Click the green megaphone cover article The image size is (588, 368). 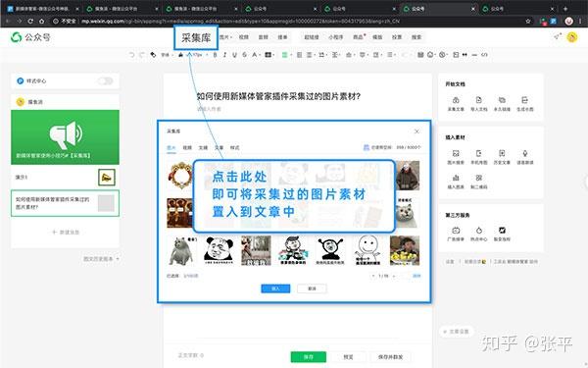[66, 137]
